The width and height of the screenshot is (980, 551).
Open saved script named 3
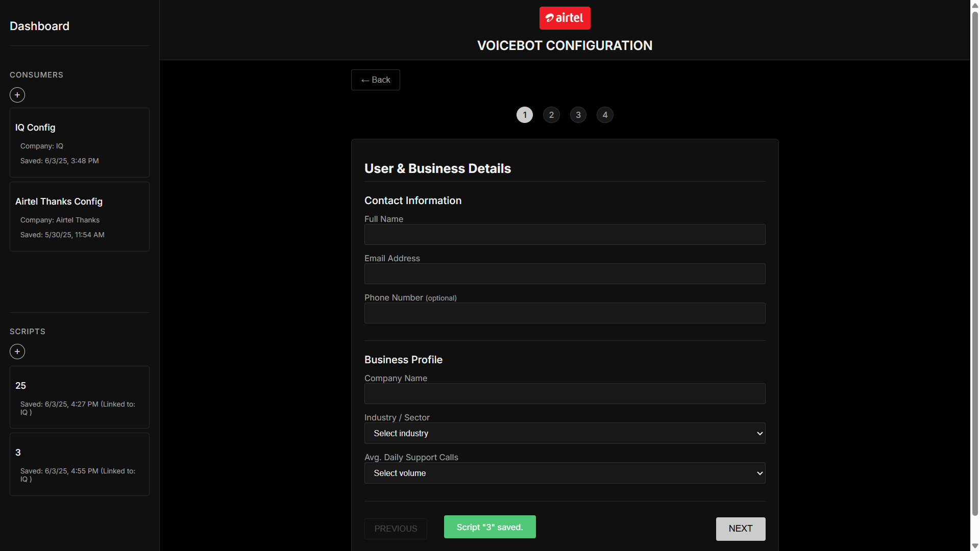80,464
